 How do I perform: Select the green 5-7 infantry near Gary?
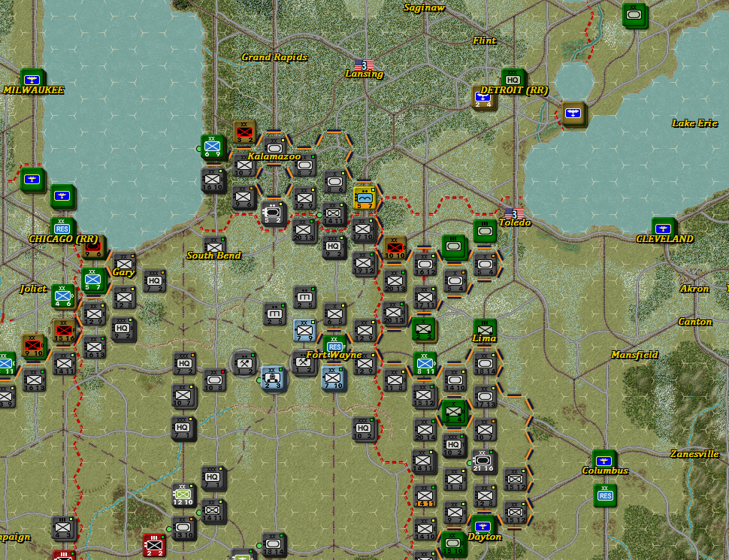point(92,280)
